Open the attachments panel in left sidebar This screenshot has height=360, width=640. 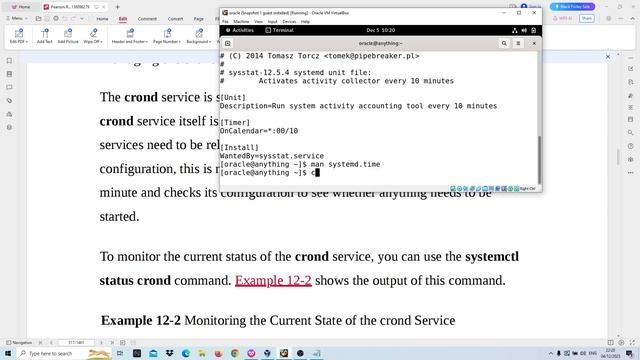(x=9, y=100)
